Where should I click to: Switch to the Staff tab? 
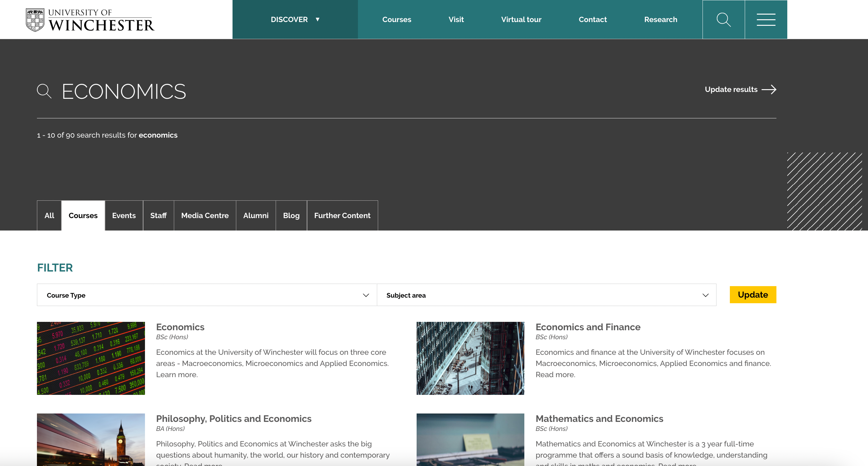[158, 216]
